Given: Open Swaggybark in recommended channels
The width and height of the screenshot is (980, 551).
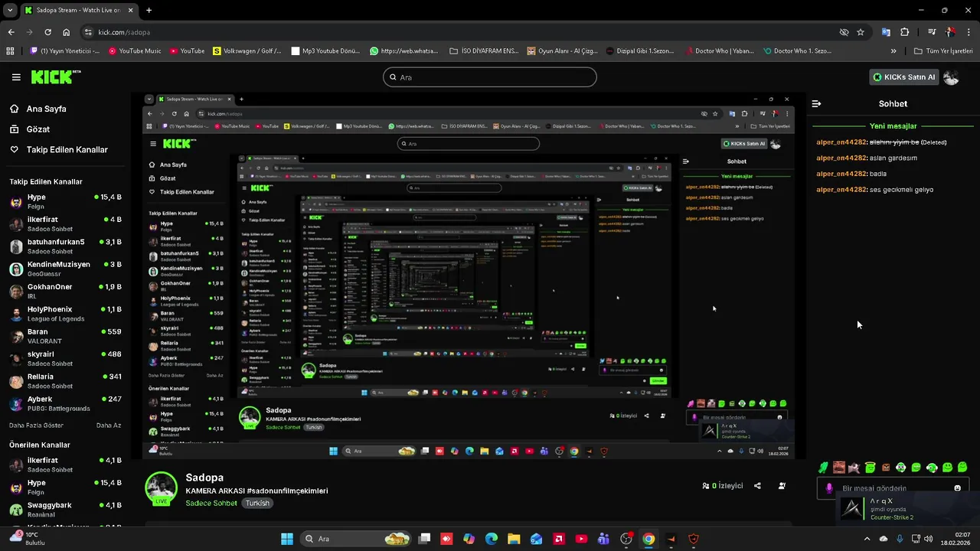Looking at the screenshot, I should coord(65,510).
